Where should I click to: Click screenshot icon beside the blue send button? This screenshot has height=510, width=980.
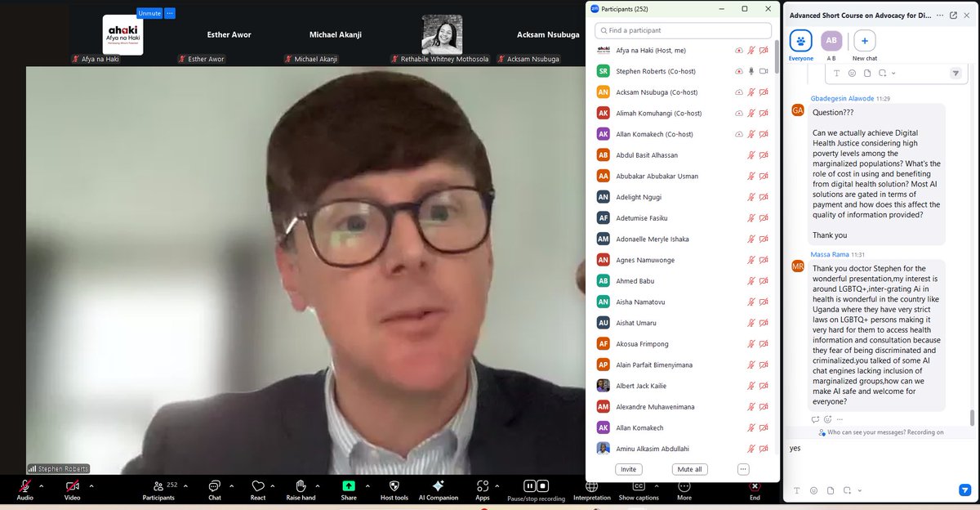click(848, 490)
